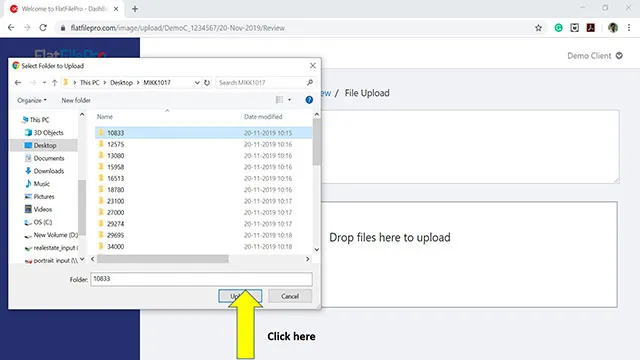Select folder 27000
This screenshot has width=640, height=360.
coord(203,212)
